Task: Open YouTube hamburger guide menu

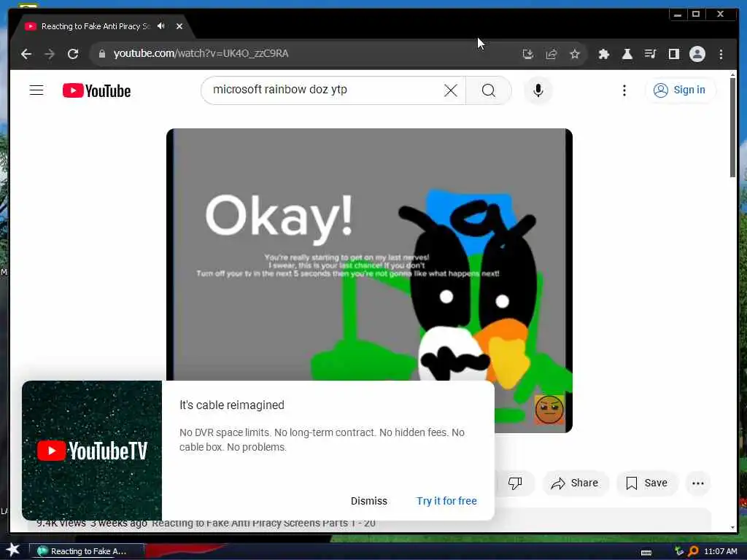Action: coord(36,90)
